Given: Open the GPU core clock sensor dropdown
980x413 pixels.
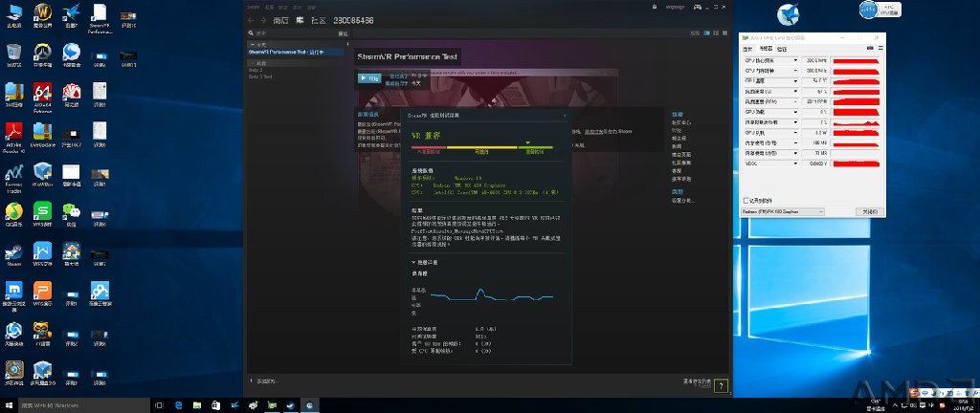Looking at the screenshot, I should [795, 60].
